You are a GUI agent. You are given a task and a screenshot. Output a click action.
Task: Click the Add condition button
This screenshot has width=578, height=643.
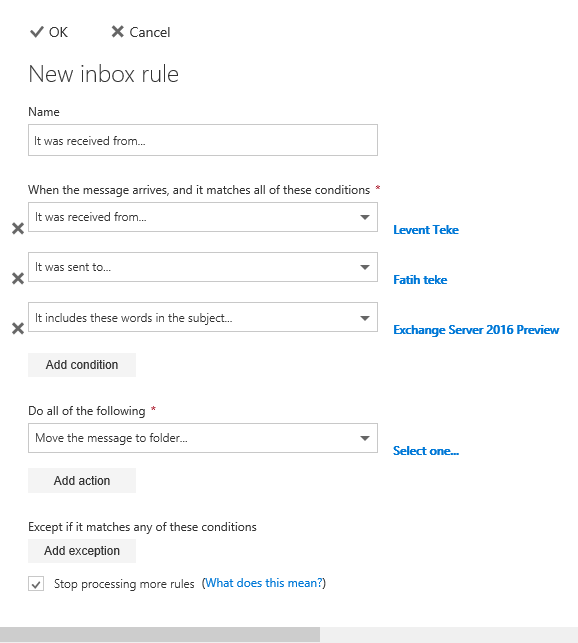coord(82,365)
